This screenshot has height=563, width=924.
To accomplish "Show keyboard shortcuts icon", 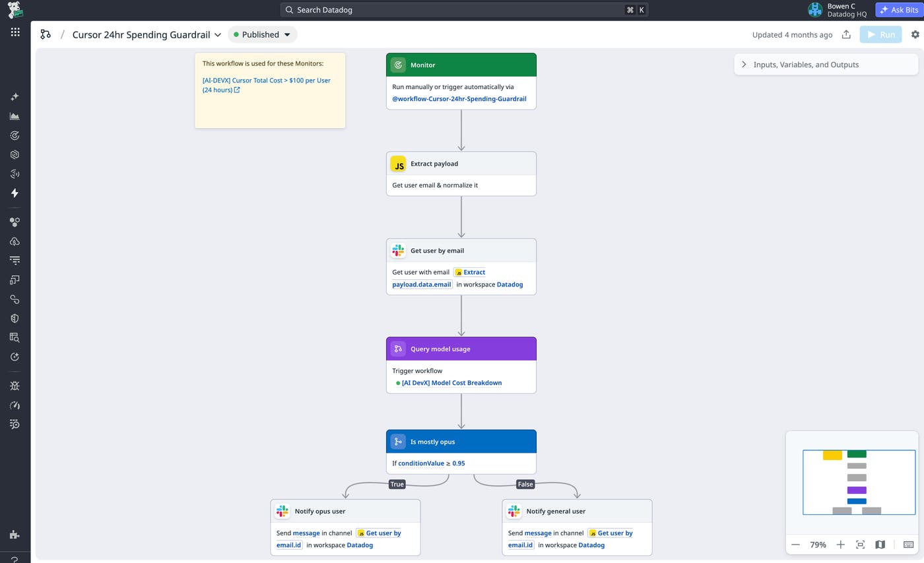I will tap(908, 545).
